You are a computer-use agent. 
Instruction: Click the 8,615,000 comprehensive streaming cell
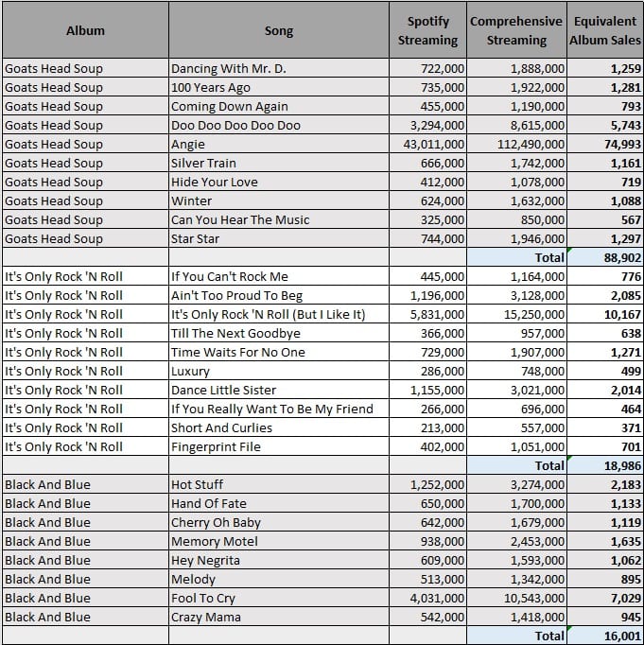point(516,125)
